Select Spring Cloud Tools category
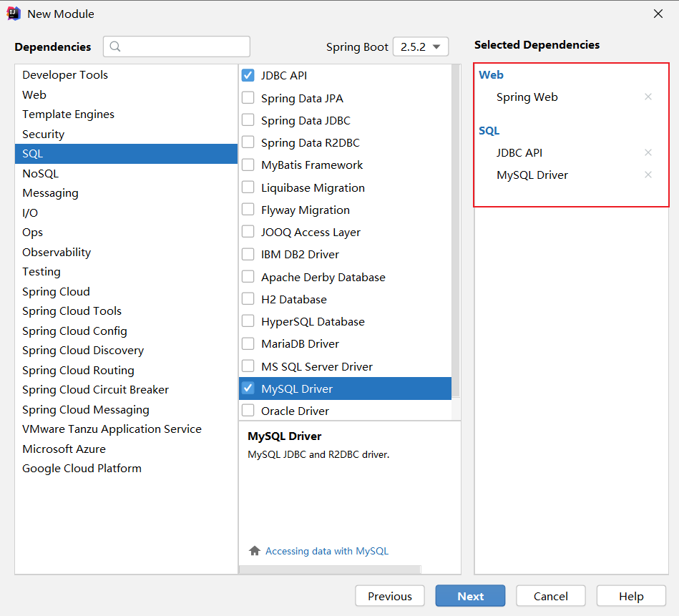Screen dimensions: 679x616 [126, 311]
